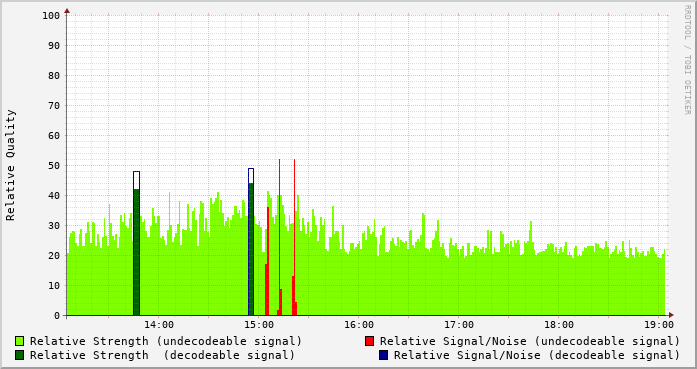Screen dimensions: 697x369
Task: Click the 14:00 time axis label
Action: click(x=159, y=325)
